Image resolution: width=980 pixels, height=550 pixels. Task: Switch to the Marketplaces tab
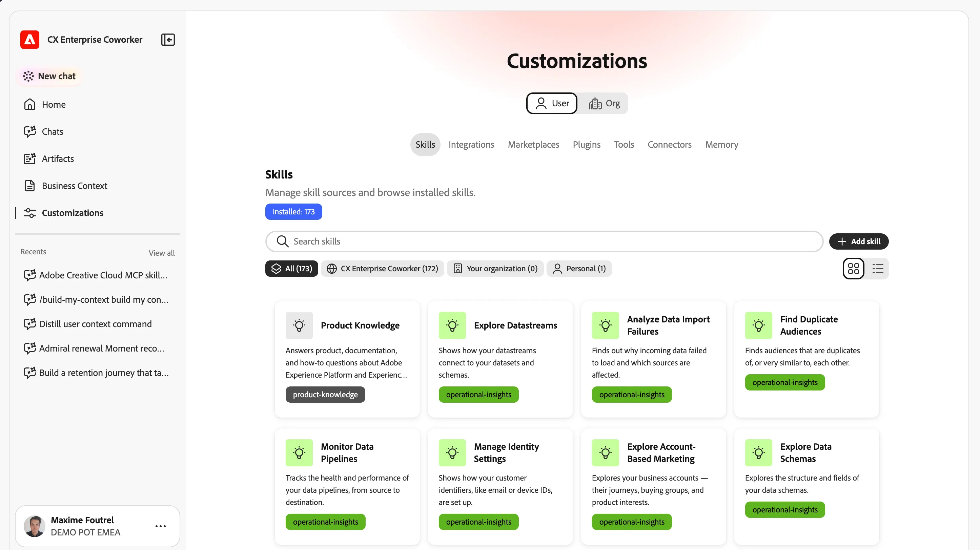(533, 144)
